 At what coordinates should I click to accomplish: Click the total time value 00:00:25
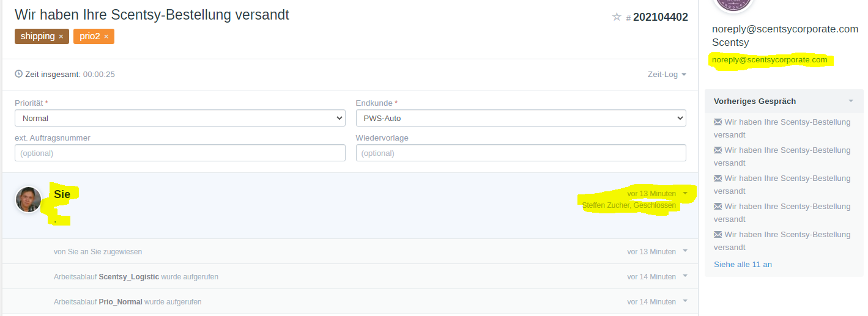tap(99, 75)
